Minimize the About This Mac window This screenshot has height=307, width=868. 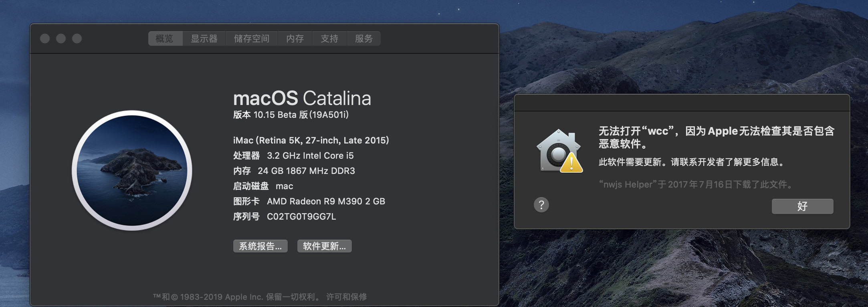(61, 38)
